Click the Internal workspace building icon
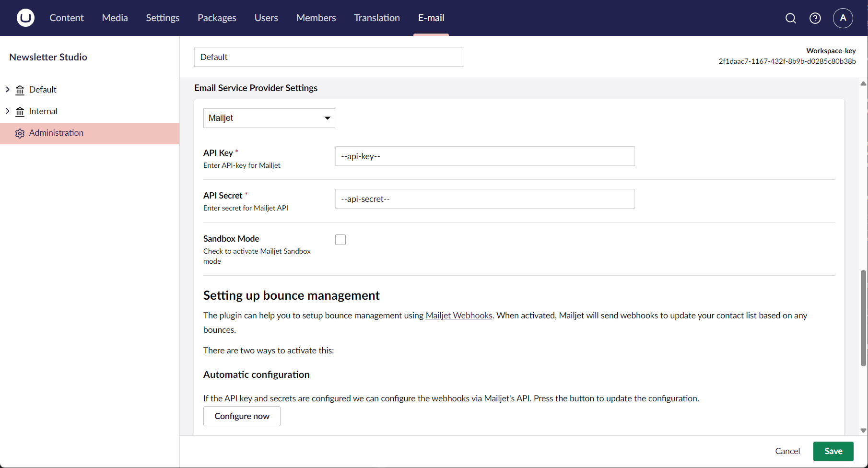The height and width of the screenshot is (468, 868). (20, 112)
